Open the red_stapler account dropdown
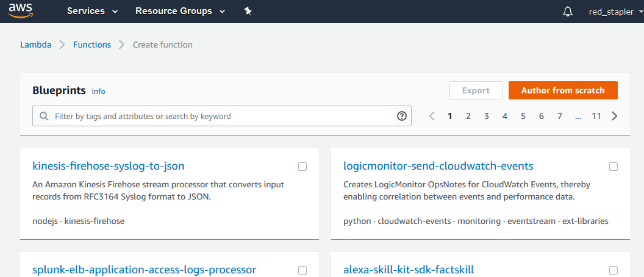Screen dimensions: 644x277 [616, 12]
